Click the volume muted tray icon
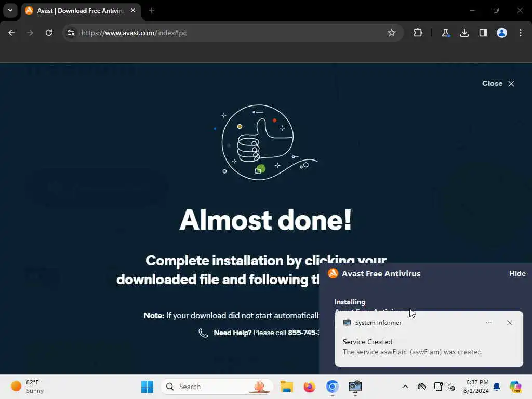The height and width of the screenshot is (399, 532). [451, 387]
